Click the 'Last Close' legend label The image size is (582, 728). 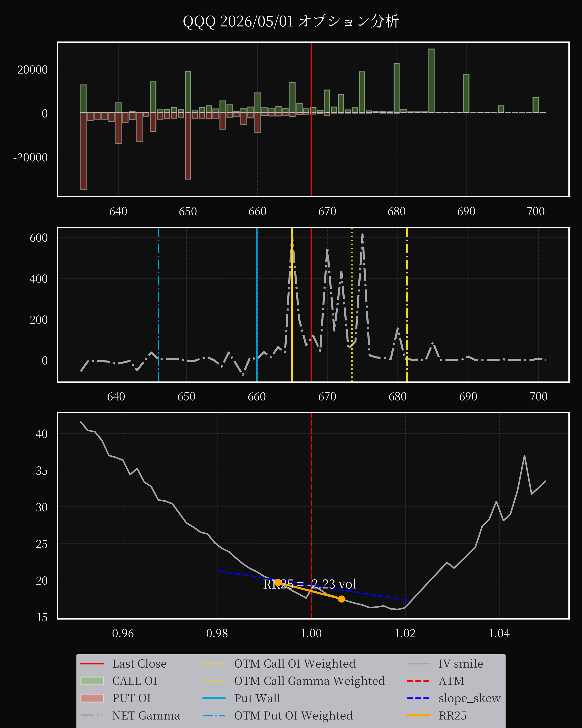tap(139, 664)
